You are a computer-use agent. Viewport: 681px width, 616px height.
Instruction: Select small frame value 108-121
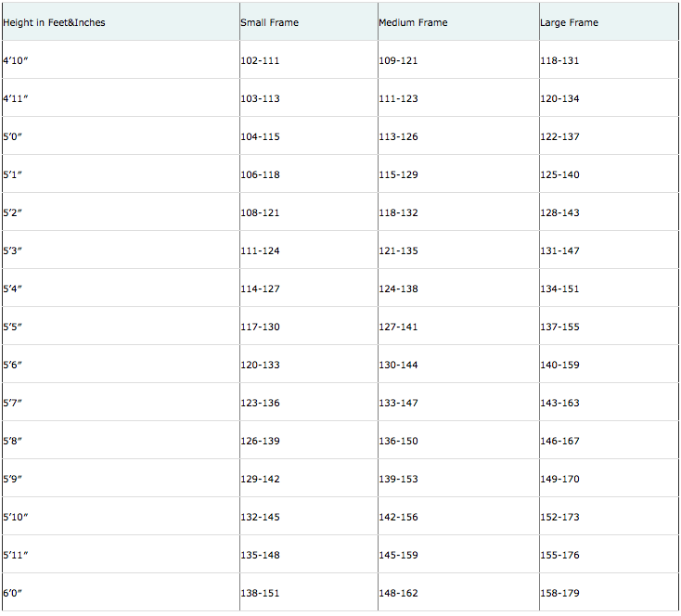260,212
